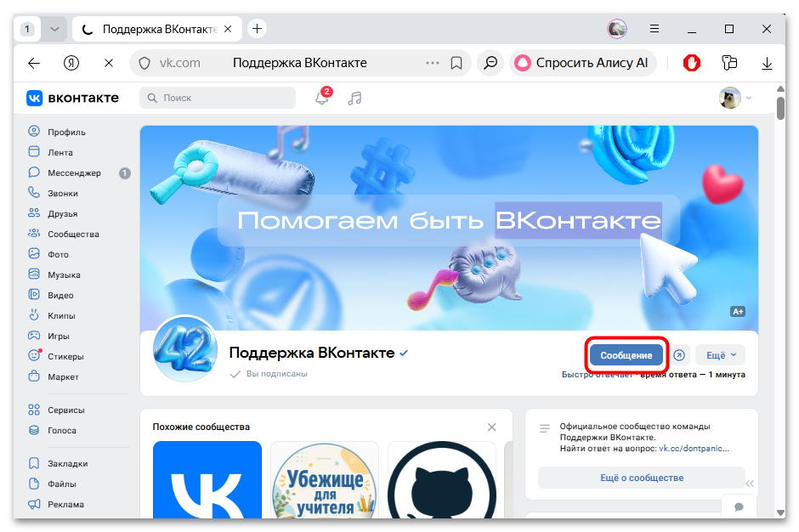Expand the Ещё dropdown button
The width and height of the screenshot is (799, 532).
[x=721, y=355]
